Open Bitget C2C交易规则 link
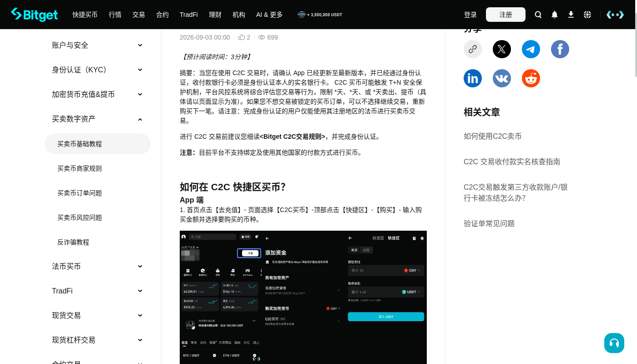The width and height of the screenshot is (637, 364). point(293,136)
